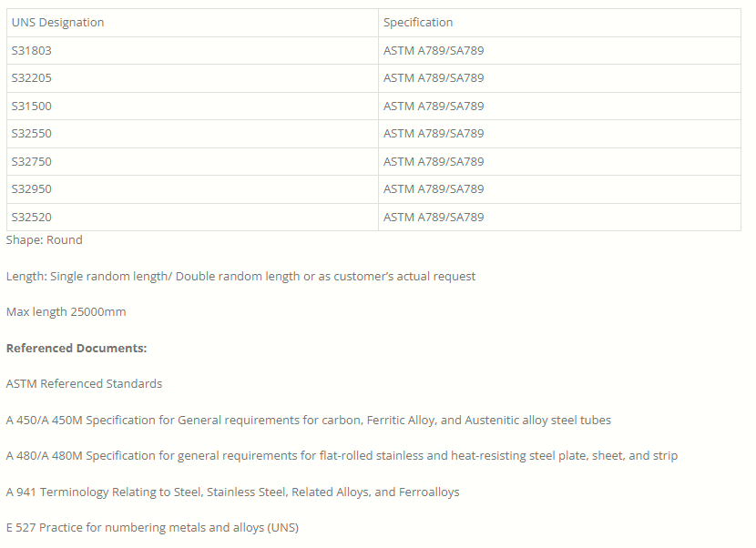Select the 'ASTM Referenced Standards' line
Viewport: 756px width, 548px height.
coord(84,384)
